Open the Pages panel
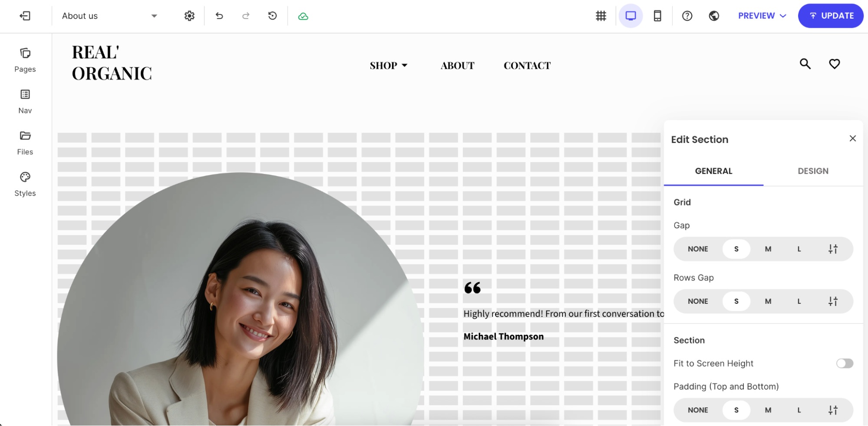The image size is (868, 426). (25, 60)
